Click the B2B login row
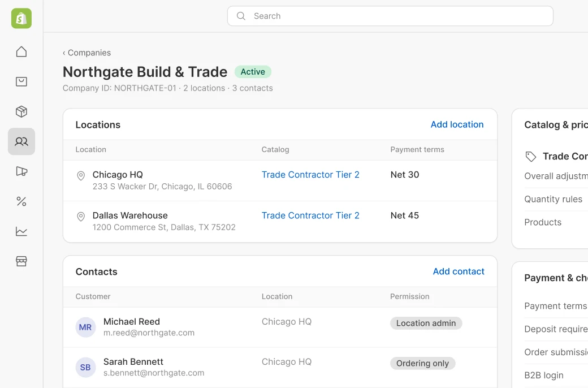This screenshot has width=588, height=388. [x=556, y=376]
